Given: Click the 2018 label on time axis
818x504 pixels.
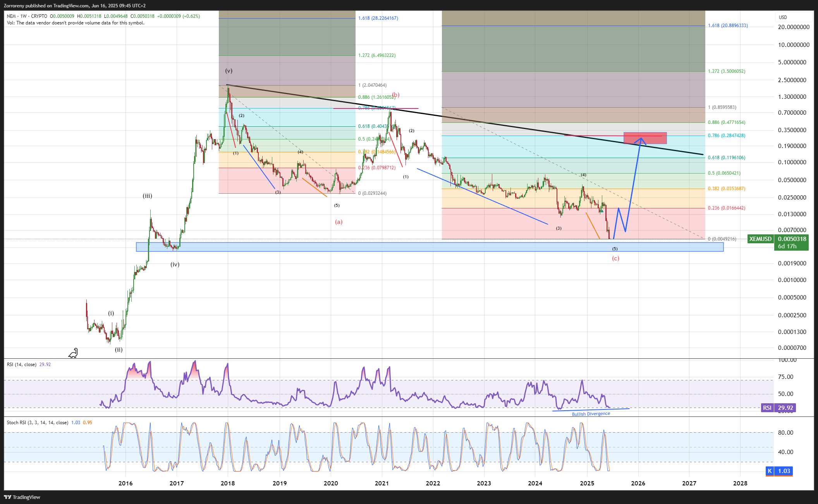Looking at the screenshot, I should pyautogui.click(x=228, y=483).
